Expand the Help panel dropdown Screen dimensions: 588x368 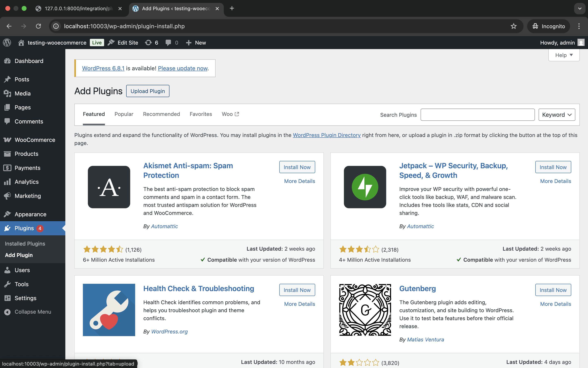[564, 55]
